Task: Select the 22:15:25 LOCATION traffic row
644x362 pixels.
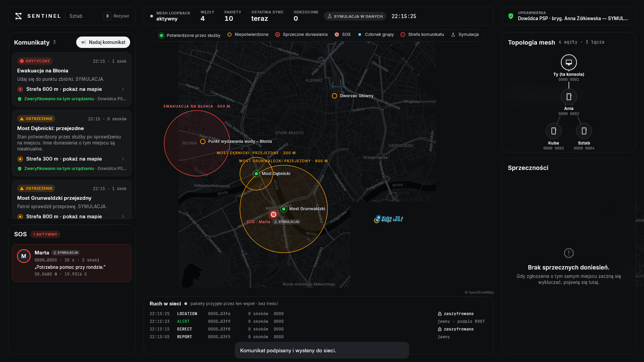Action: [318, 314]
